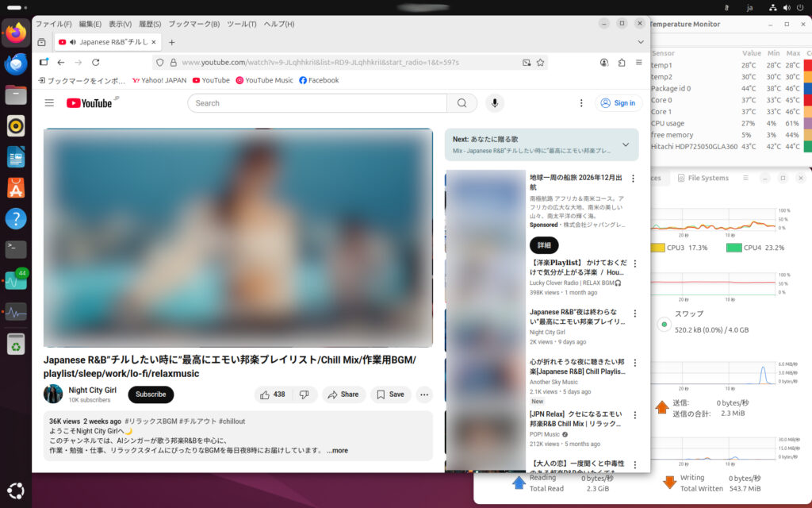Screen dimensions: 812x508
Task: Bookmark this page with the star
Action: [541, 63]
